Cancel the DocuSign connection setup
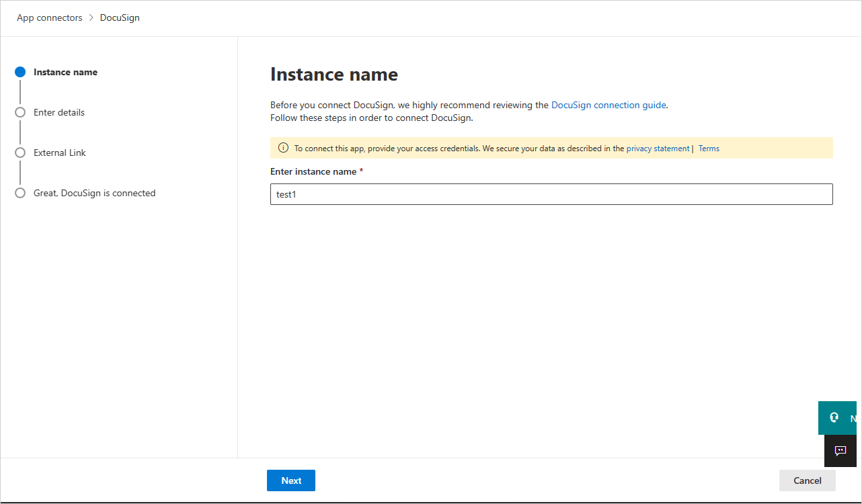 click(x=807, y=480)
